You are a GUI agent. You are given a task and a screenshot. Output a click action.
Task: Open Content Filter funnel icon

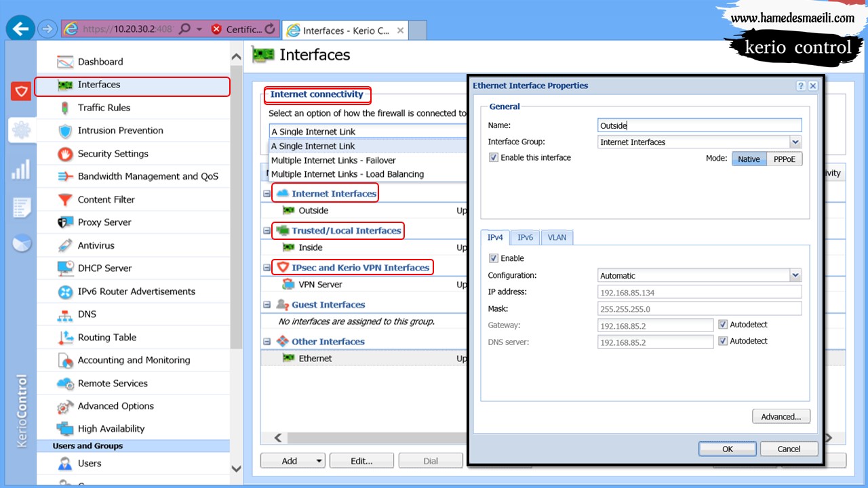[65, 200]
